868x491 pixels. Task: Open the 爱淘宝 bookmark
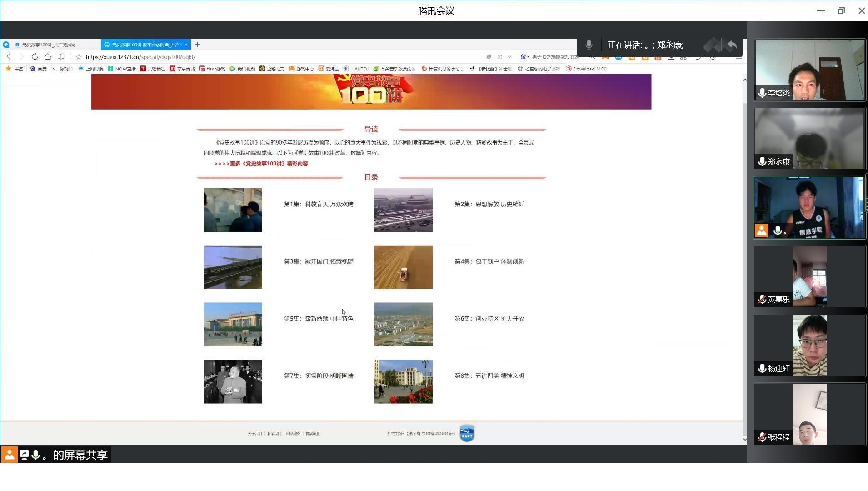pos(329,69)
